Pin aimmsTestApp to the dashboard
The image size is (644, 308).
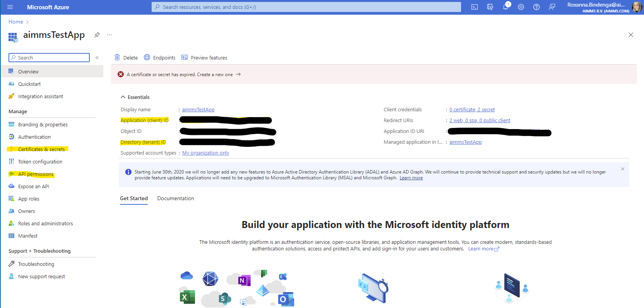(97, 35)
